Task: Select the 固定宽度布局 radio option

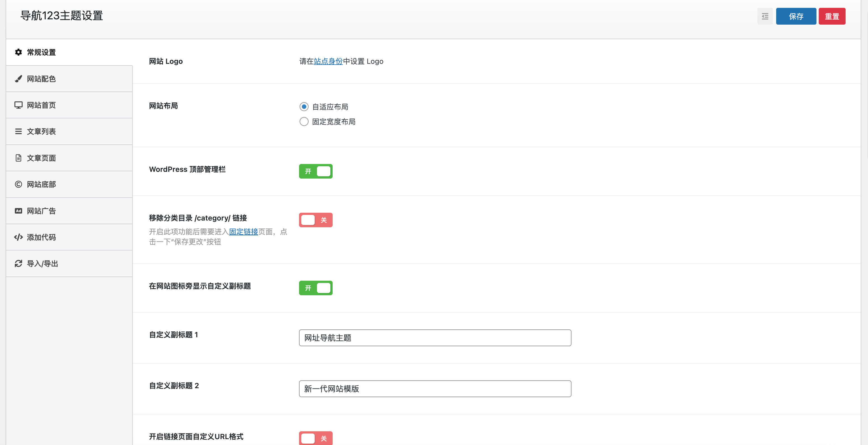Action: point(304,122)
